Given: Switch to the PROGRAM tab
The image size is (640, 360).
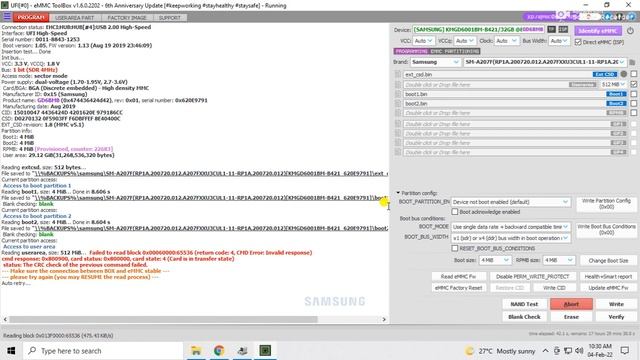Looking at the screenshot, I should pyautogui.click(x=31, y=18).
